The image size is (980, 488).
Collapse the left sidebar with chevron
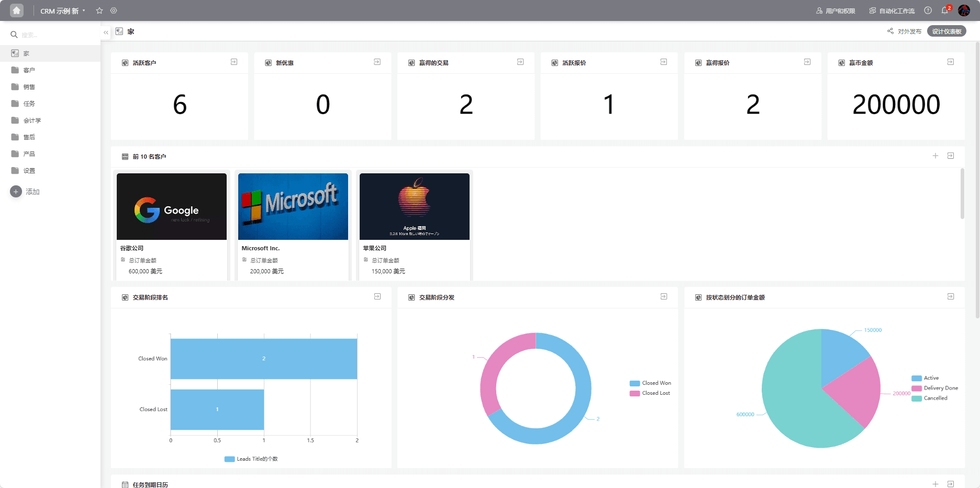106,32
